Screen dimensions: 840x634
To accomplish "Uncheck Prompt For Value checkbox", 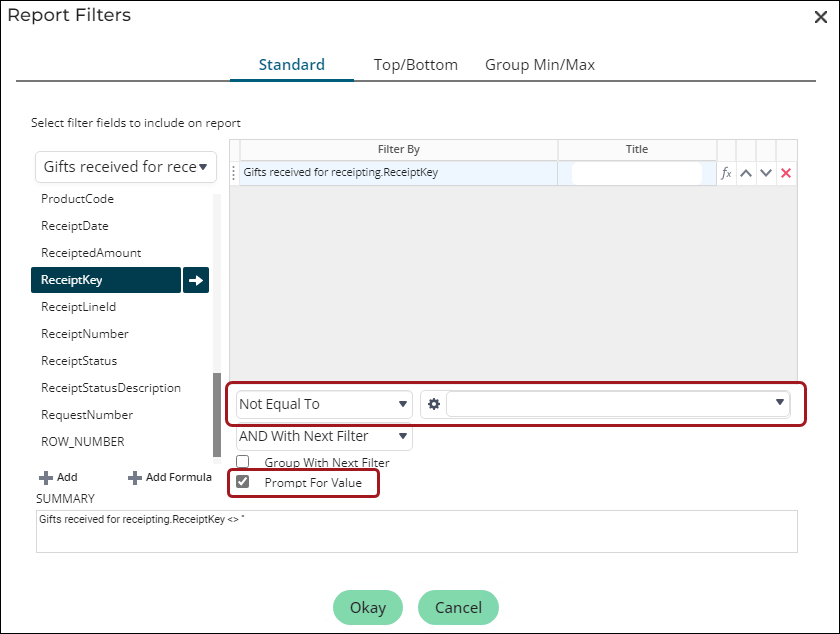I will pyautogui.click(x=243, y=482).
